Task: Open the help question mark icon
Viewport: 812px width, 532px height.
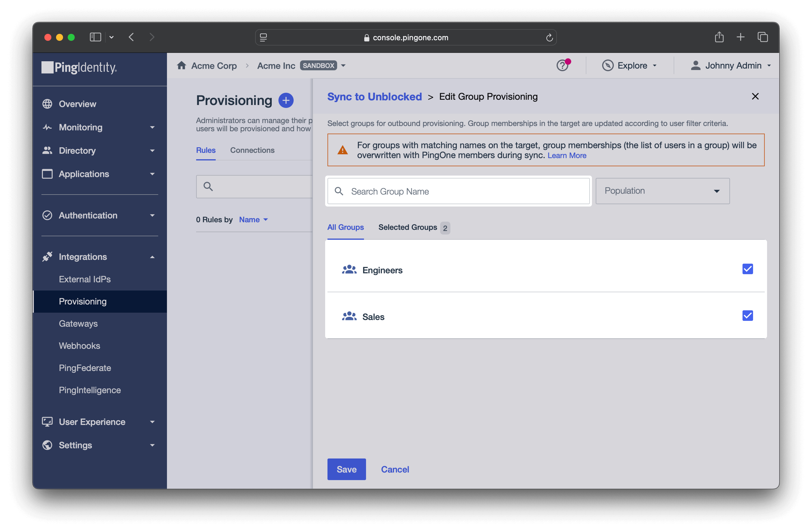Action: 562,65
